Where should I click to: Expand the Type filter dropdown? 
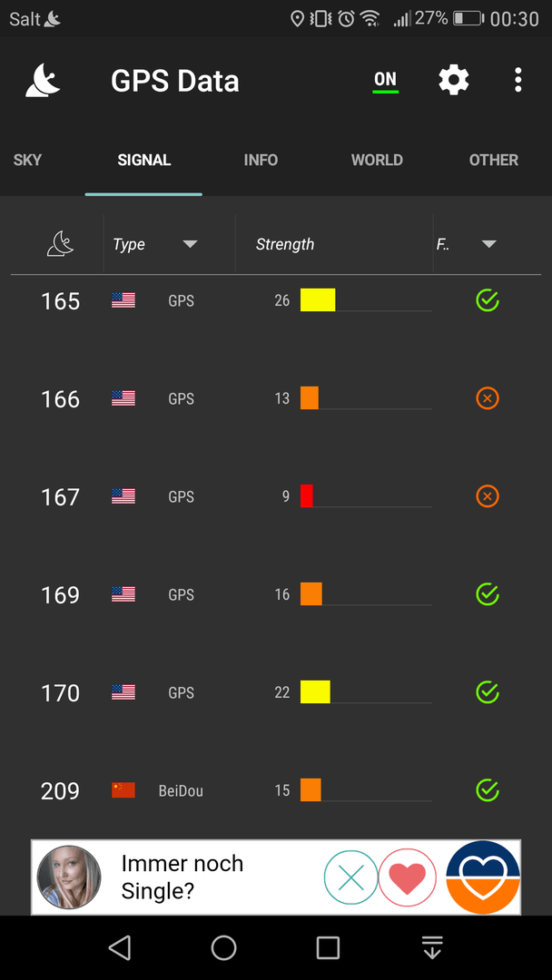click(190, 244)
